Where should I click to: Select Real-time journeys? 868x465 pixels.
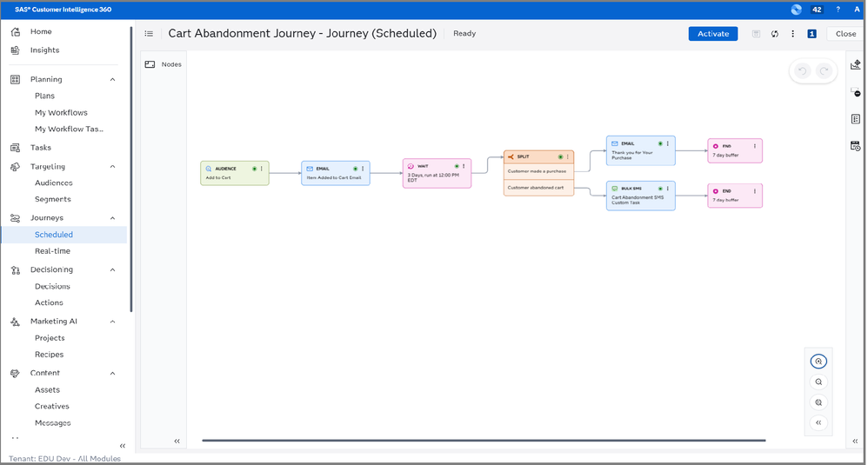pos(52,251)
